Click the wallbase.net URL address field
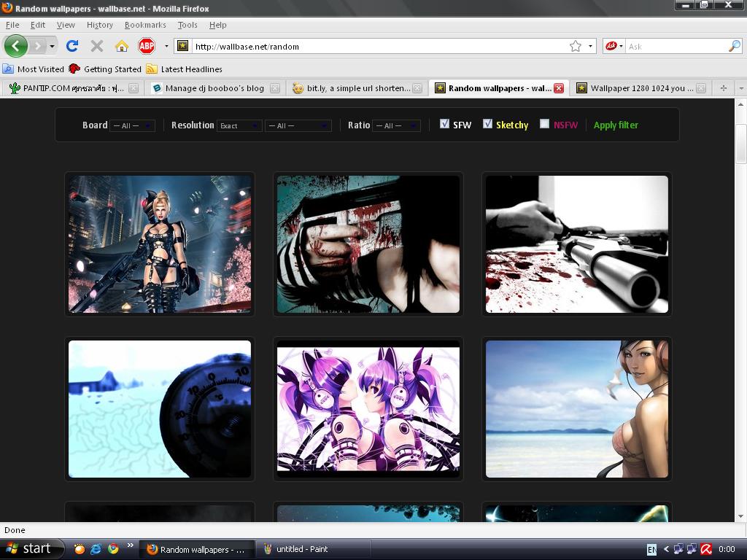 [379, 46]
